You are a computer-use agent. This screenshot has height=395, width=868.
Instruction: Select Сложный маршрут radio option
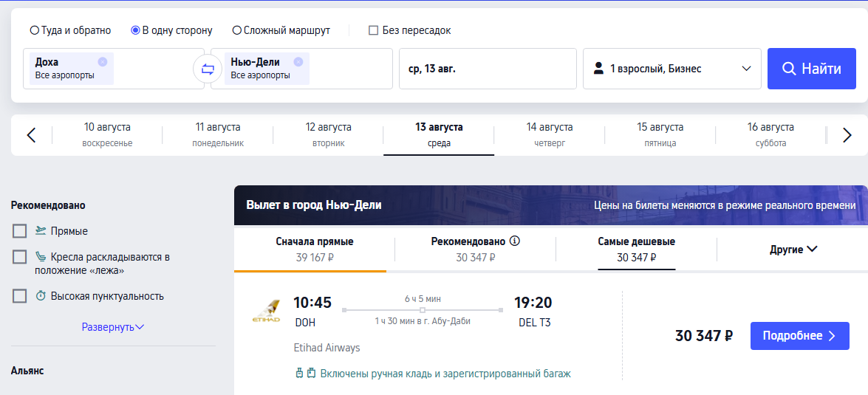(237, 30)
